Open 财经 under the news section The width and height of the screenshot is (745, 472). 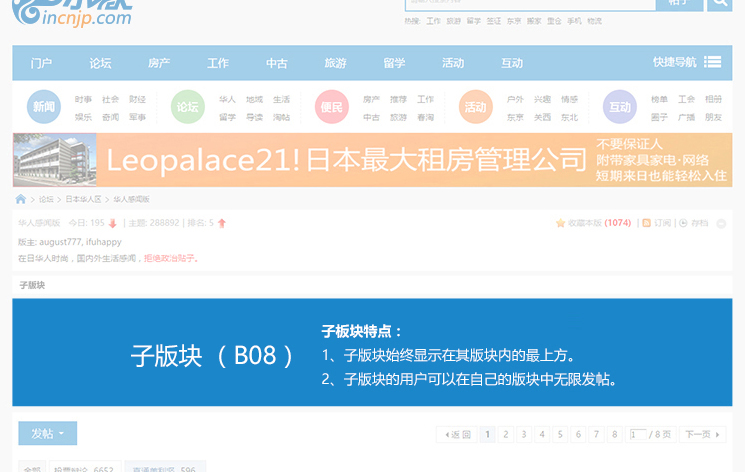137,99
